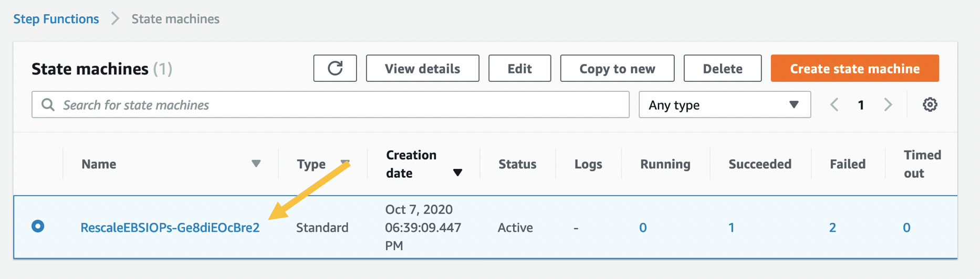Navigate to Step Functions breadcrumb

(56, 19)
